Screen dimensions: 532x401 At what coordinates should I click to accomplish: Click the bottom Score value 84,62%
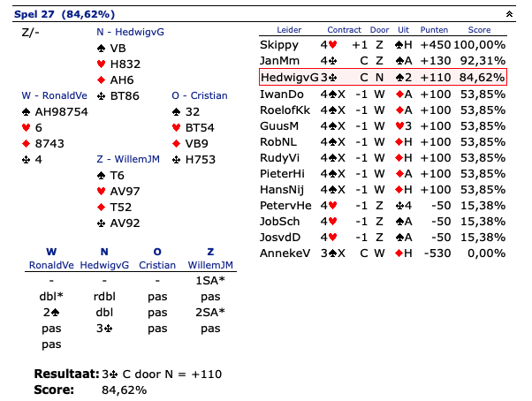coord(125,390)
